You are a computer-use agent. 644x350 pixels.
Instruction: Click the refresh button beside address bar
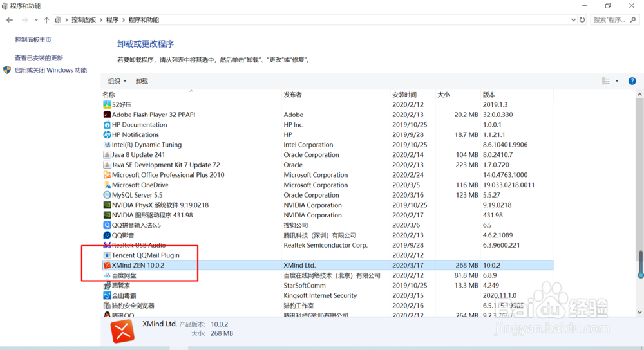tap(582, 20)
